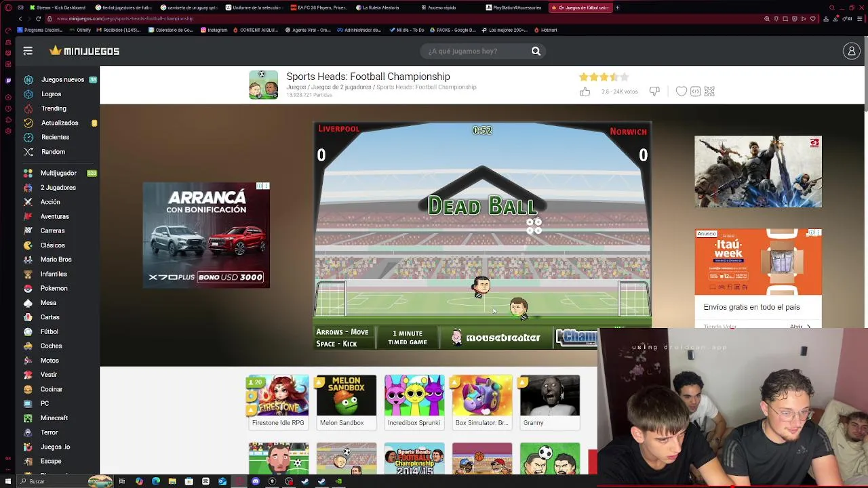Click the Juegos .io category icon
Viewport: 868px width, 488px height.
click(x=28, y=447)
